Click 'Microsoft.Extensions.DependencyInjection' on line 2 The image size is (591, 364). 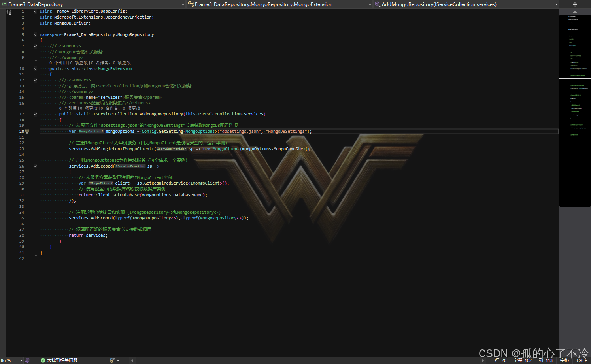click(x=103, y=17)
